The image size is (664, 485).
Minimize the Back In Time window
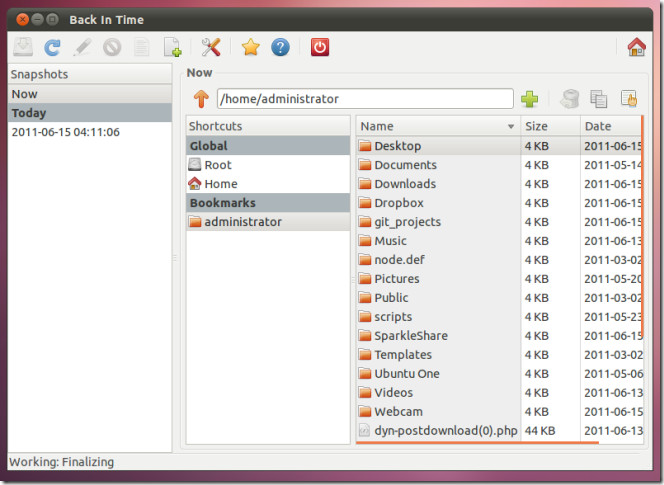[38, 19]
